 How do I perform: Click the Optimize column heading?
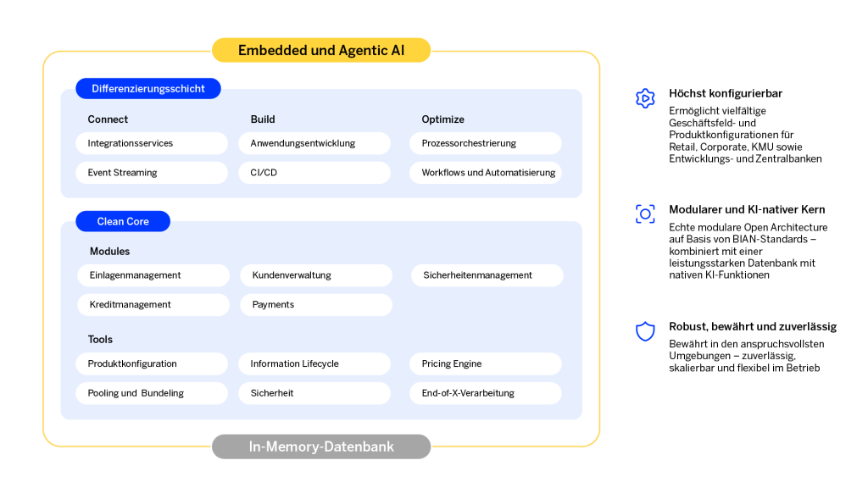442,119
